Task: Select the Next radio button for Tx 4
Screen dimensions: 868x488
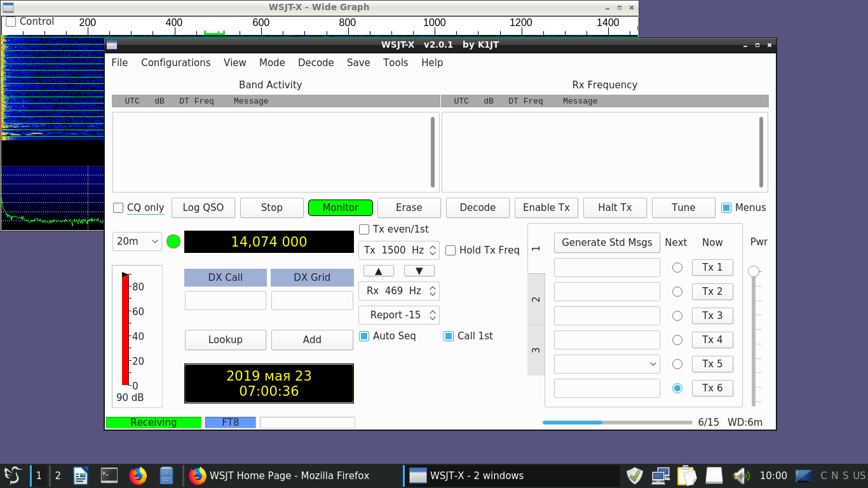Action: pyautogui.click(x=677, y=340)
